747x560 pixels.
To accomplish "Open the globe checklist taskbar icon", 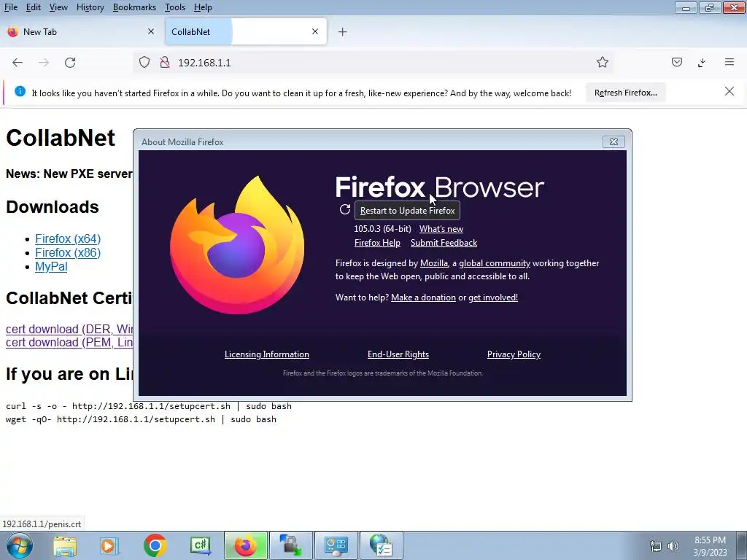I will pyautogui.click(x=381, y=545).
